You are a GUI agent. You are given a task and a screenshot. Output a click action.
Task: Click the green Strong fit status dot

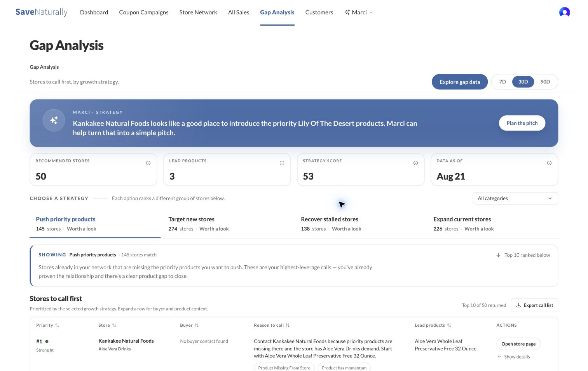47,341
